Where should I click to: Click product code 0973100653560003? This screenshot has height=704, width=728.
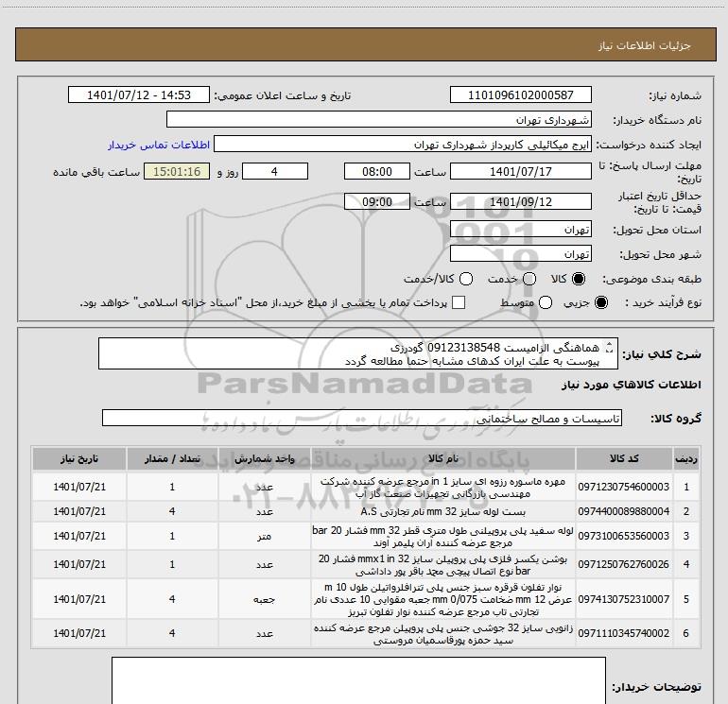pyautogui.click(x=624, y=536)
